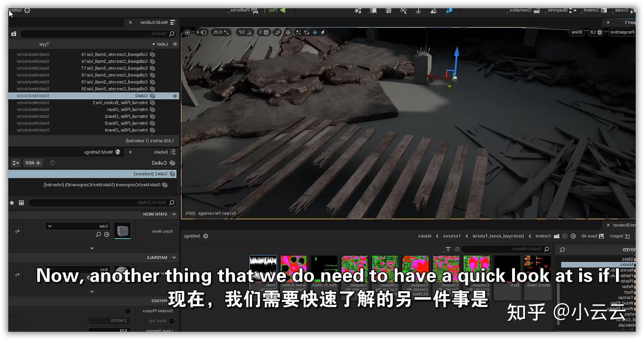Click the outliner add folder icon
644x340 pixels.
14,34
